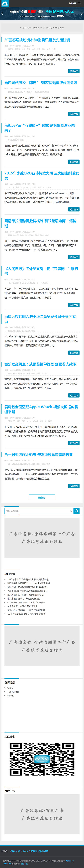
Task: Open article EC营客通挑动资本神经 title
Action: [x=37, y=40]
